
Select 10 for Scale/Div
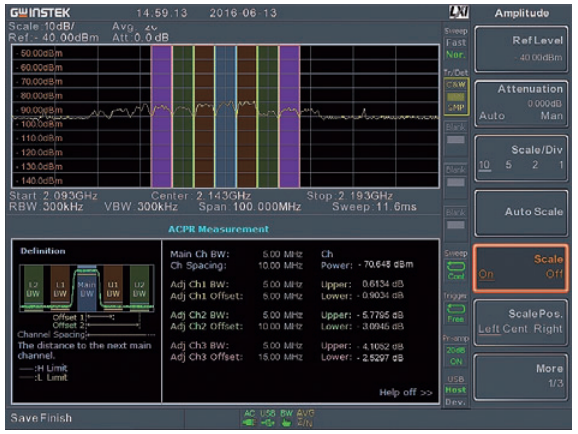[484, 165]
